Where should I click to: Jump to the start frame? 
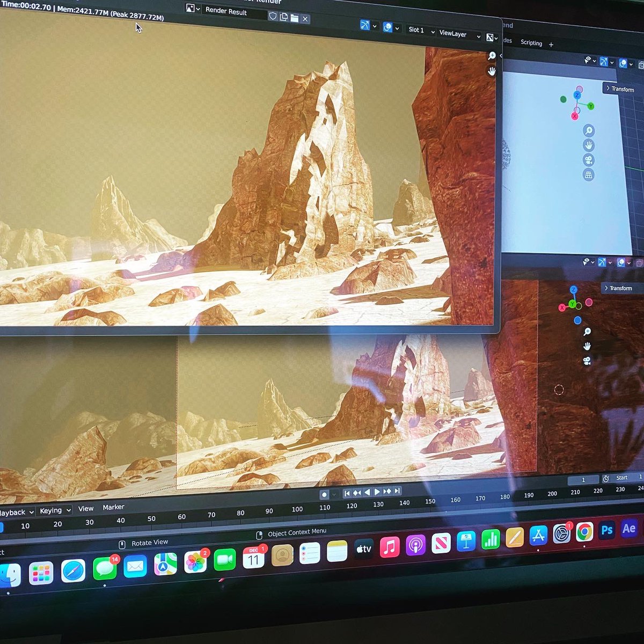(x=347, y=493)
